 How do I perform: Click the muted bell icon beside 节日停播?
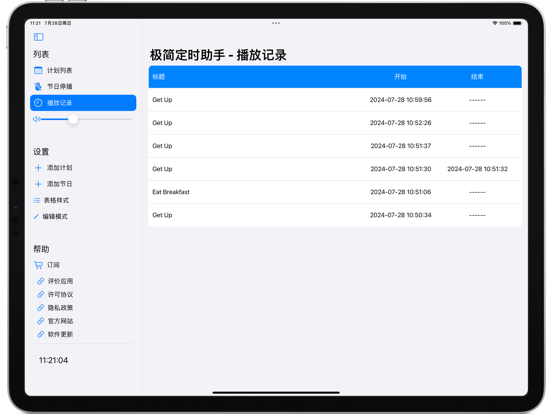point(38,86)
